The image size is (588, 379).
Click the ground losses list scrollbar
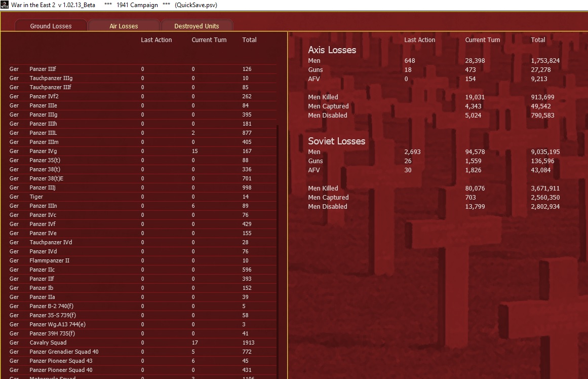(278, 251)
